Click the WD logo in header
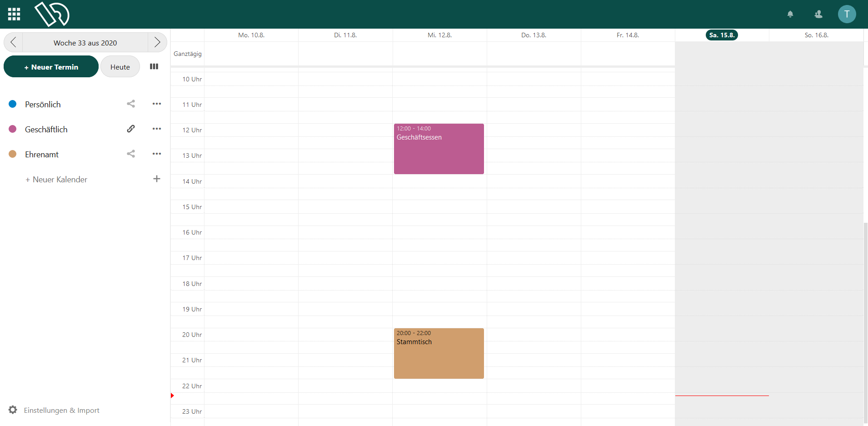This screenshot has width=868, height=426. (x=52, y=14)
